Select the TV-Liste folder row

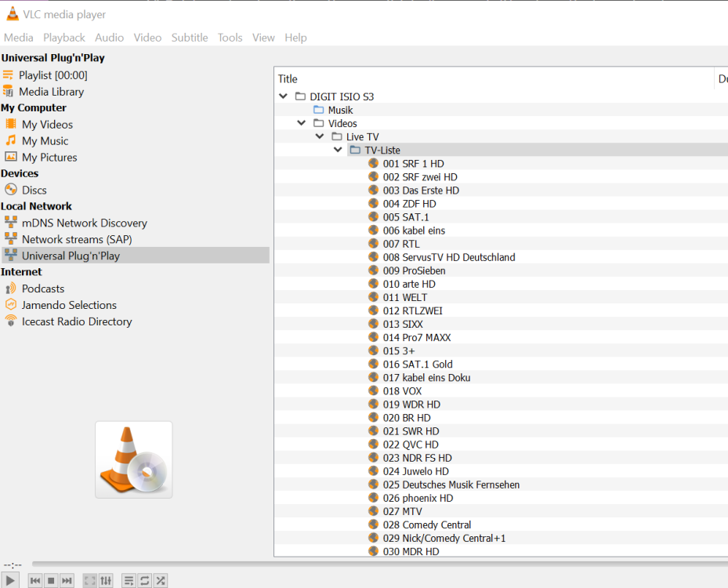(x=537, y=150)
